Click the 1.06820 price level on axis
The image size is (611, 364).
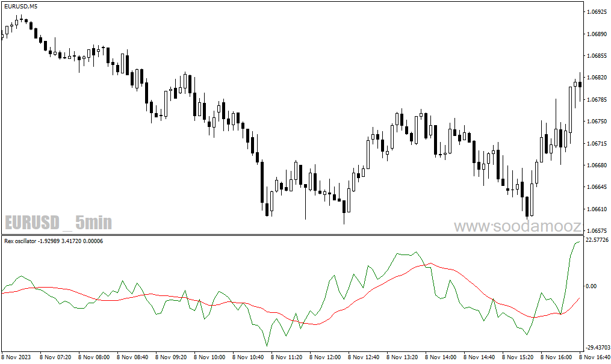click(x=597, y=78)
